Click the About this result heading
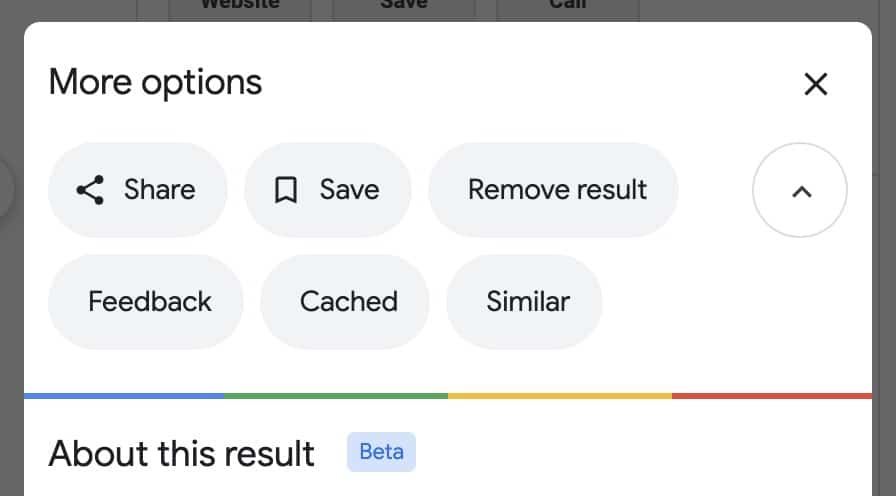 182,454
